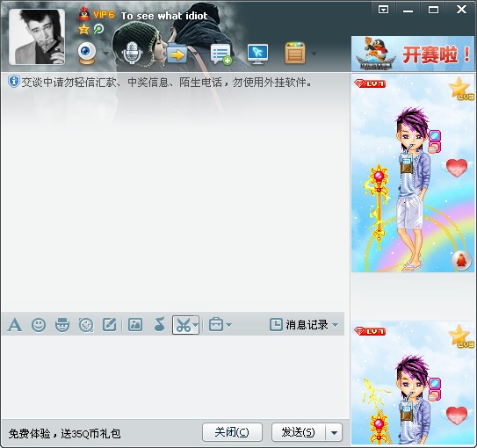The height and width of the screenshot is (448, 477).
Task: Click the yellow star icon under VIP badge
Action: coord(83,30)
